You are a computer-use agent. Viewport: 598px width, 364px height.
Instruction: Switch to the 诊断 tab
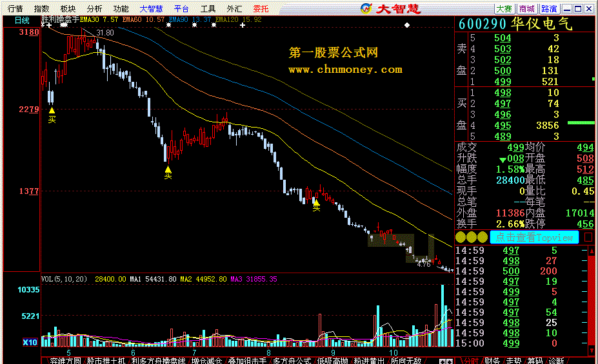(x=556, y=361)
